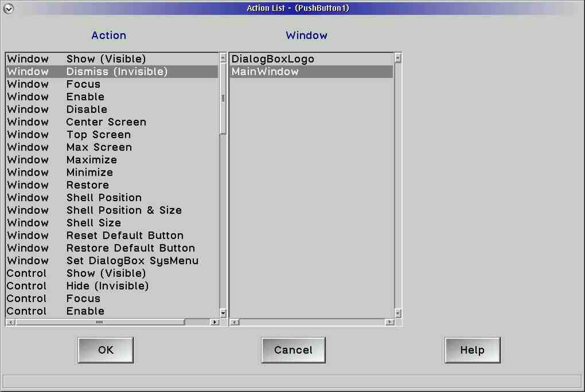585x392 pixels.
Task: Choose the "Control Show (Visible)" action
Action: 112,273
